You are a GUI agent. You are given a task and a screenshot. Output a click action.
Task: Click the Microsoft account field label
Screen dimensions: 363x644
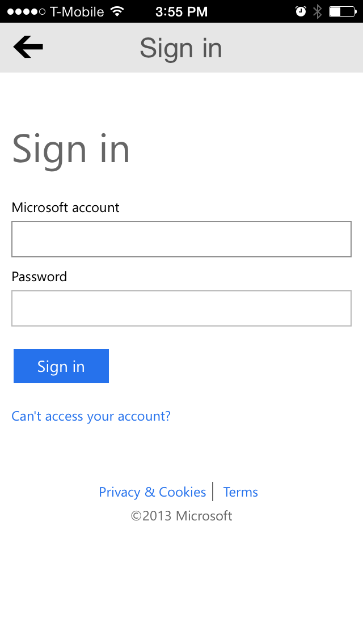[65, 207]
